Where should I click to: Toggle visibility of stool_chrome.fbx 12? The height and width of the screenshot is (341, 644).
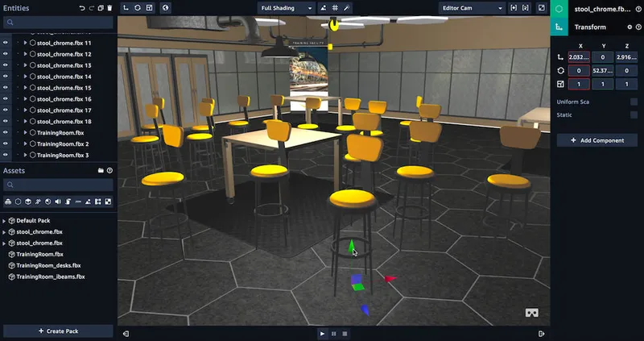point(6,54)
